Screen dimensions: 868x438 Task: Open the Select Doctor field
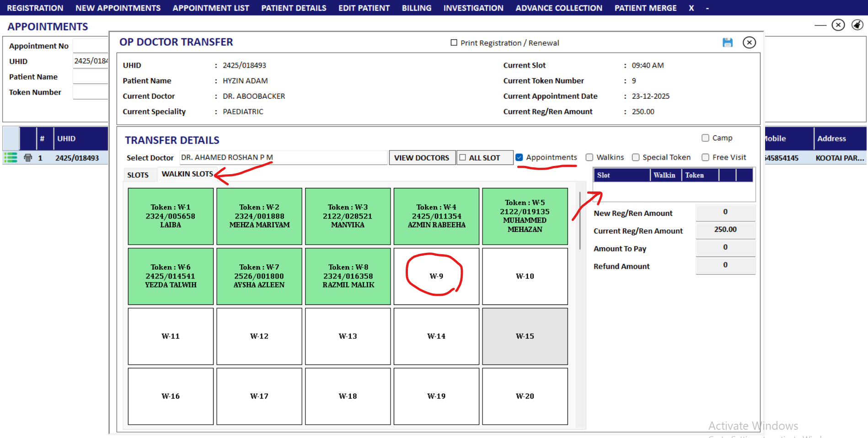point(283,157)
